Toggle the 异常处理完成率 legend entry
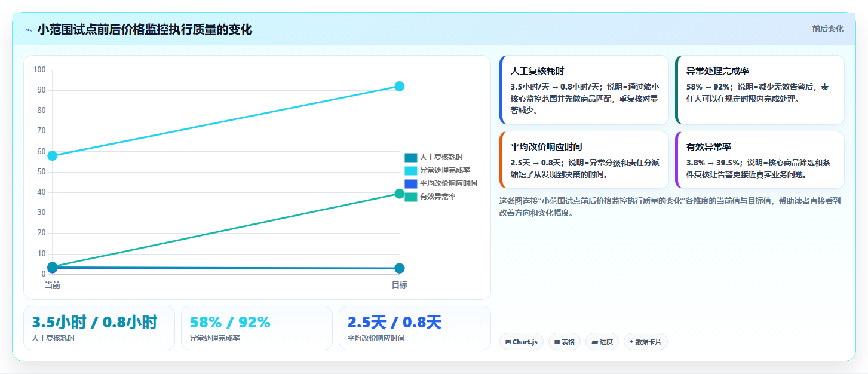Image resolution: width=868 pixels, height=374 pixels. pos(437,170)
